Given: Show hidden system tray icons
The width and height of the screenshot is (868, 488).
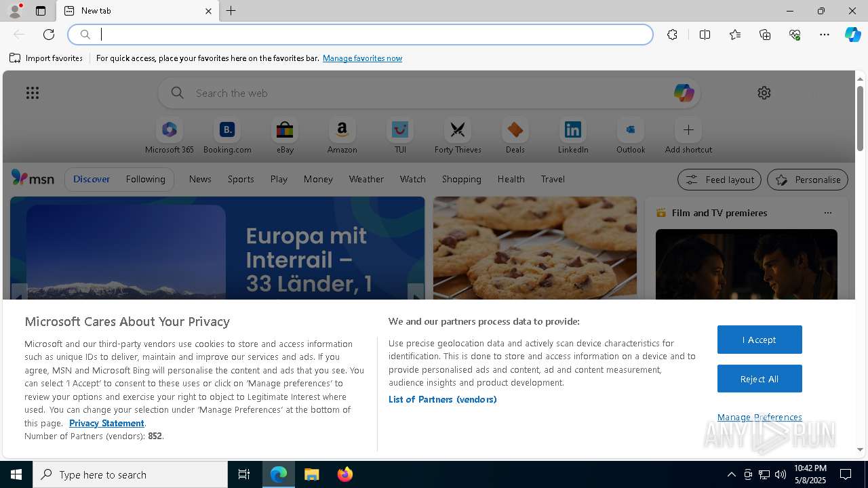Looking at the screenshot, I should click(731, 474).
